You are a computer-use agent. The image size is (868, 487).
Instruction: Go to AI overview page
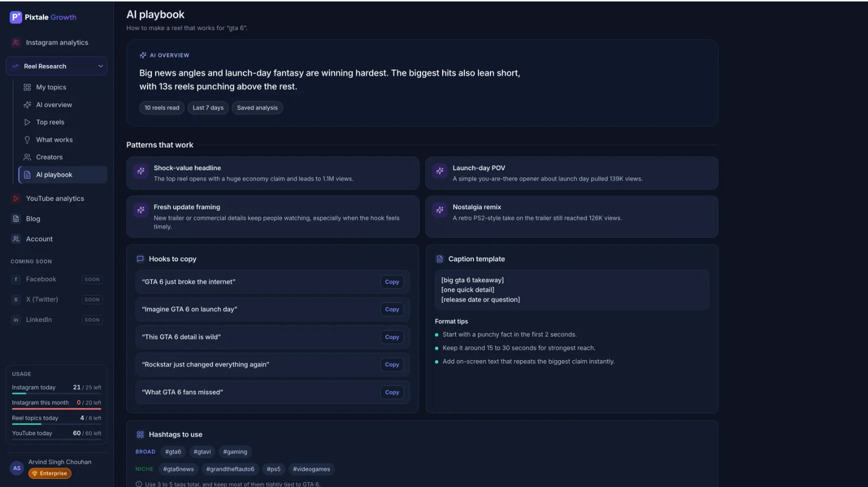coord(62,105)
